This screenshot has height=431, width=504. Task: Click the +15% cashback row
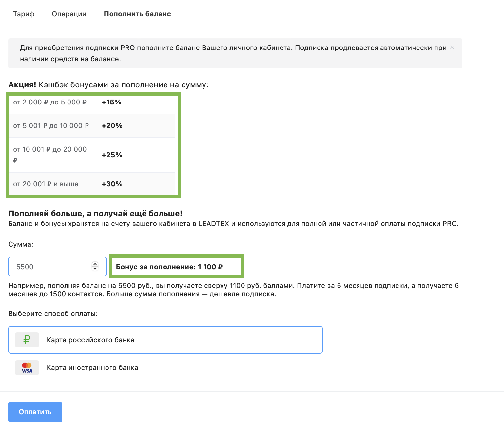coord(93,103)
